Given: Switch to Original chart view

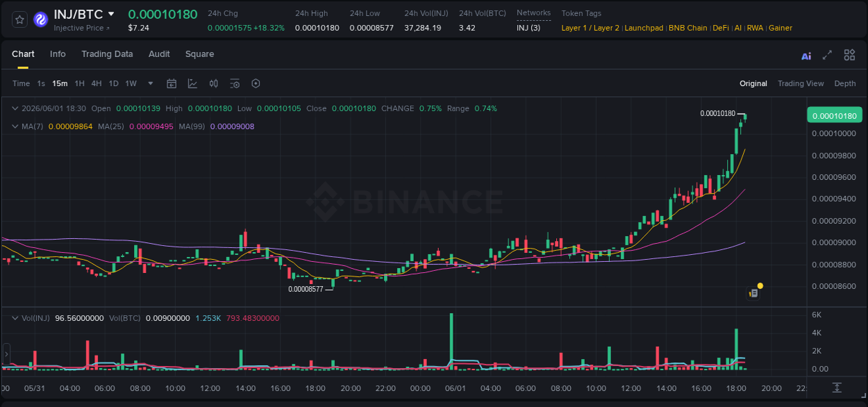Looking at the screenshot, I should [x=753, y=83].
